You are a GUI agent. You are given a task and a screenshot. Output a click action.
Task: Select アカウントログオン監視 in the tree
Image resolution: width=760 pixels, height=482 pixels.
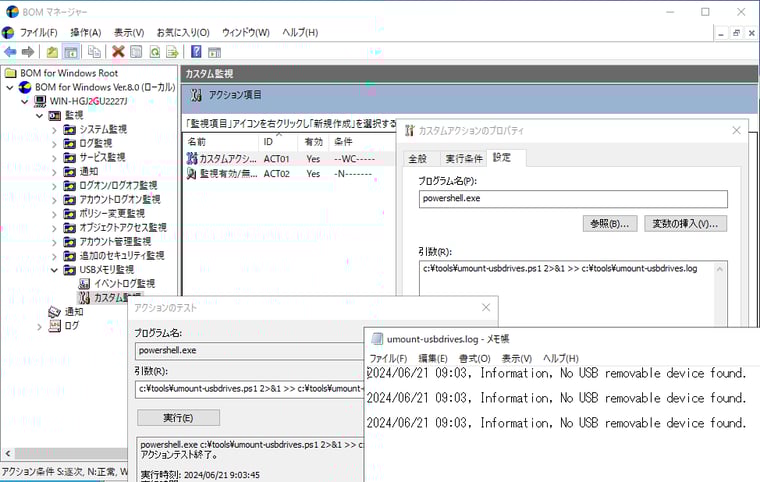[x=120, y=200]
